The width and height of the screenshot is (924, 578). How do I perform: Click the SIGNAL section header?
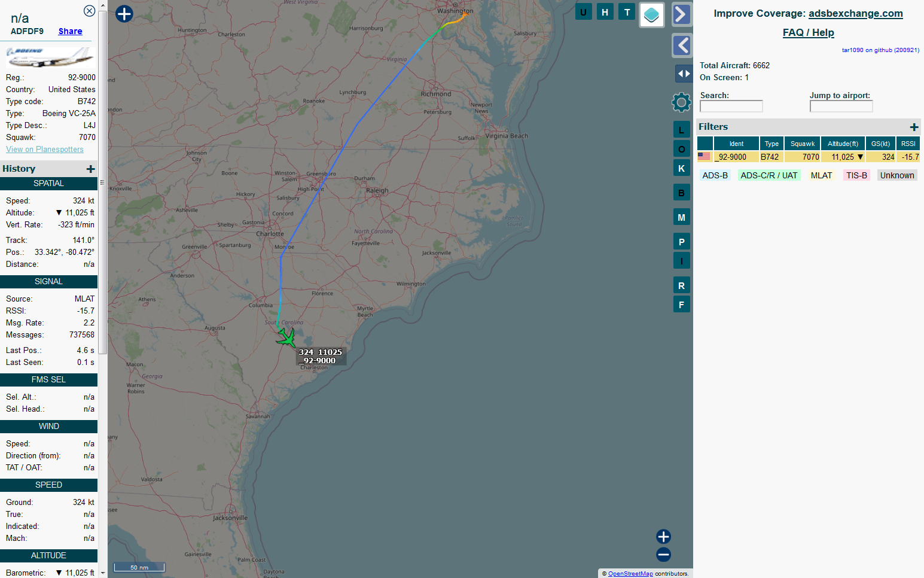pyautogui.click(x=49, y=282)
